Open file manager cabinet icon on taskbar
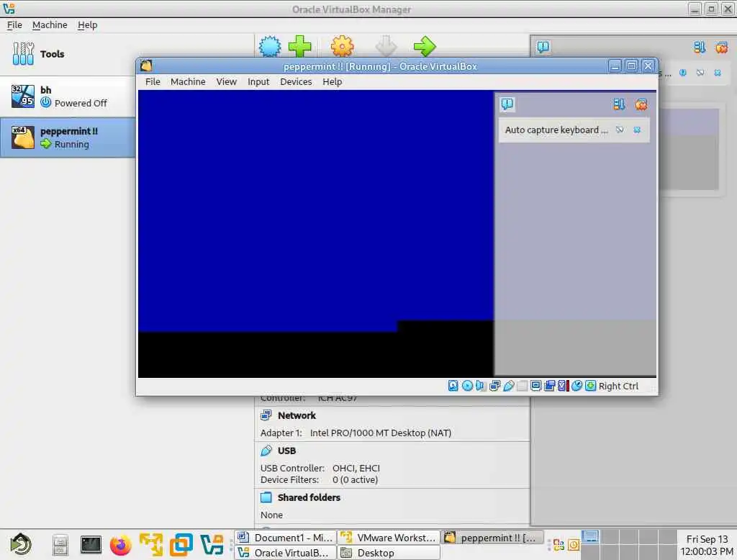 tap(60, 545)
